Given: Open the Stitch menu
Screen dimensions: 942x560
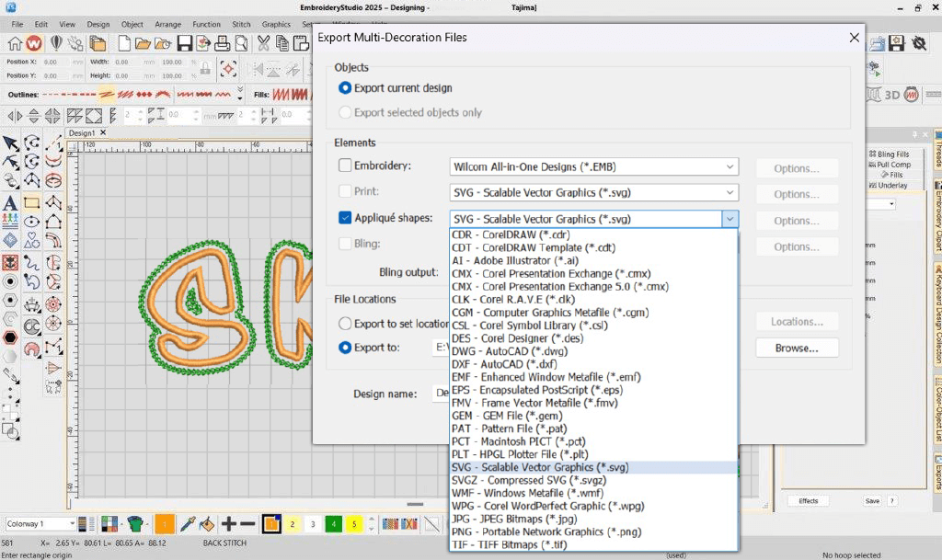Looking at the screenshot, I should (x=241, y=24).
